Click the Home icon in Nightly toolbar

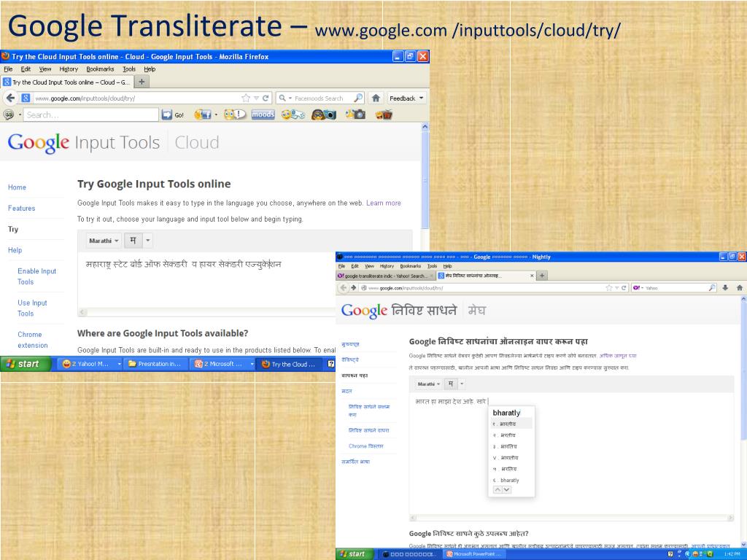click(740, 287)
